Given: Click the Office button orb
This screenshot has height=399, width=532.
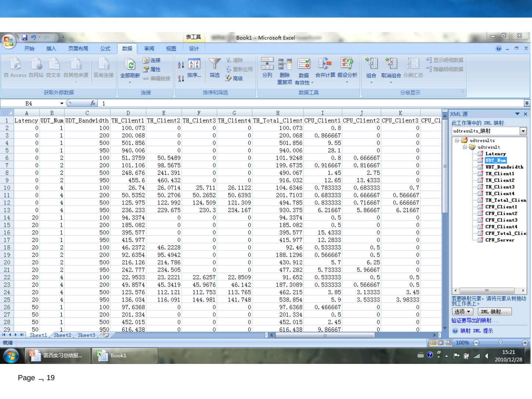Looking at the screenshot, I should 9,41.
